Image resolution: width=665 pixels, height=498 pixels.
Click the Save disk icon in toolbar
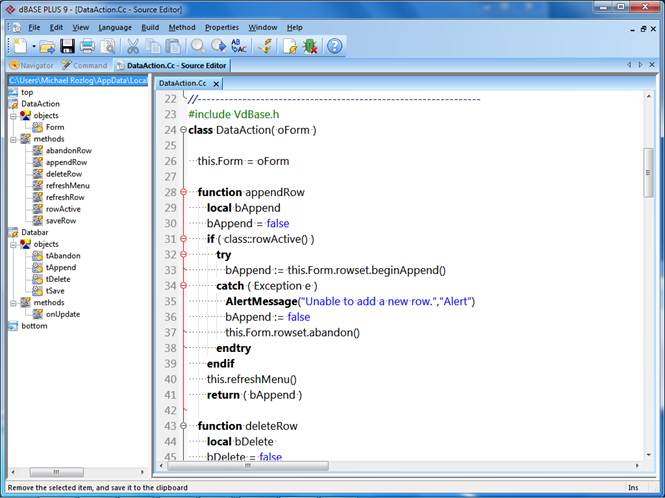pyautogui.click(x=67, y=46)
